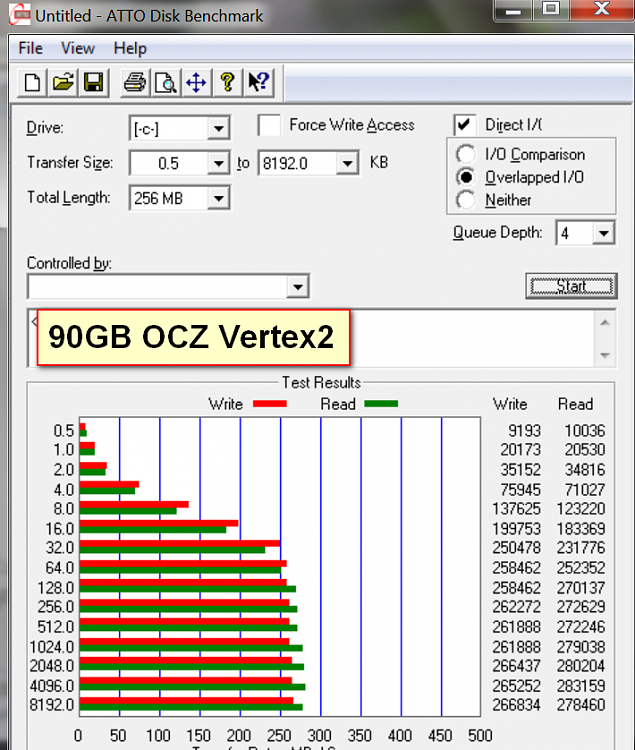Uncheck the Direct I/O checkbox

465,125
